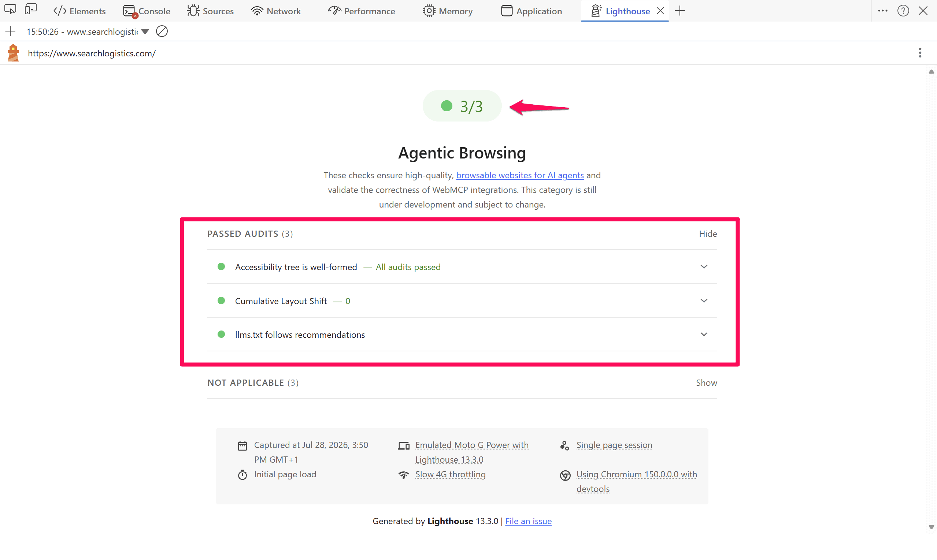Click the All audits passed label
The image size is (937, 560).
click(x=408, y=267)
